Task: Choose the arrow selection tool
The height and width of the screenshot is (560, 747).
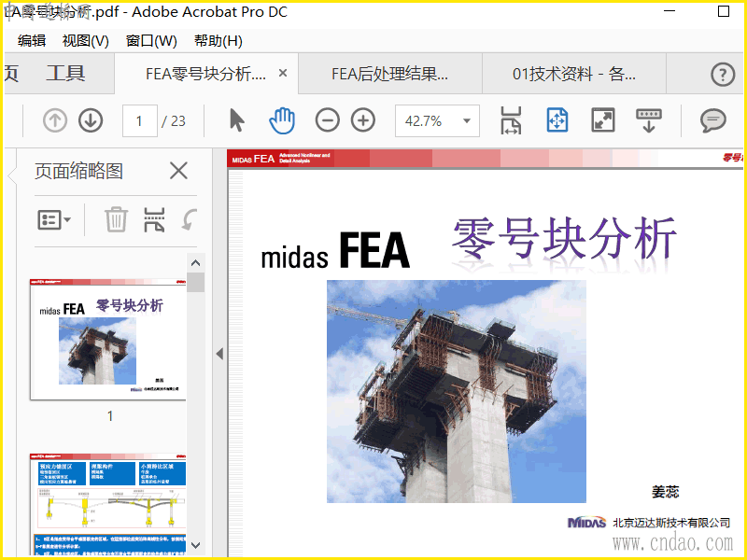Action: point(237,120)
